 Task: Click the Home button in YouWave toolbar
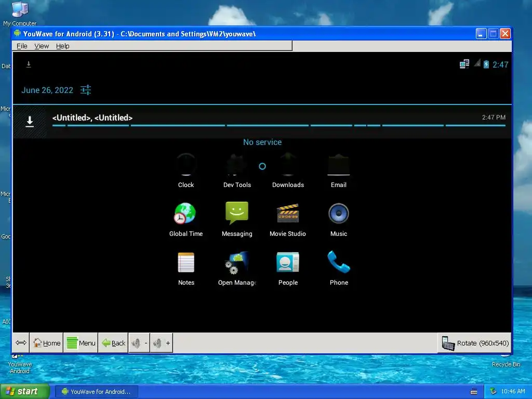(x=46, y=343)
